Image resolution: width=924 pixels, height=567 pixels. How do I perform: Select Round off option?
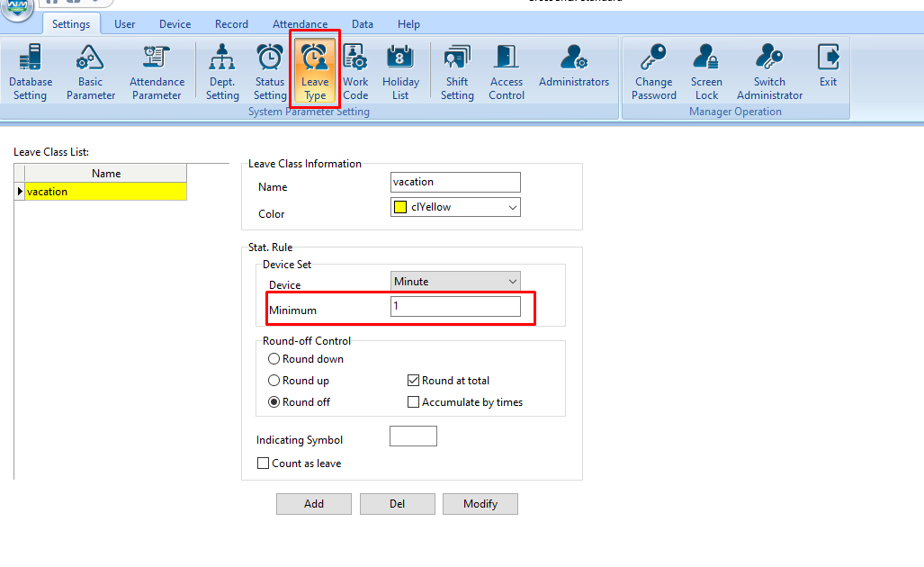pos(300,402)
